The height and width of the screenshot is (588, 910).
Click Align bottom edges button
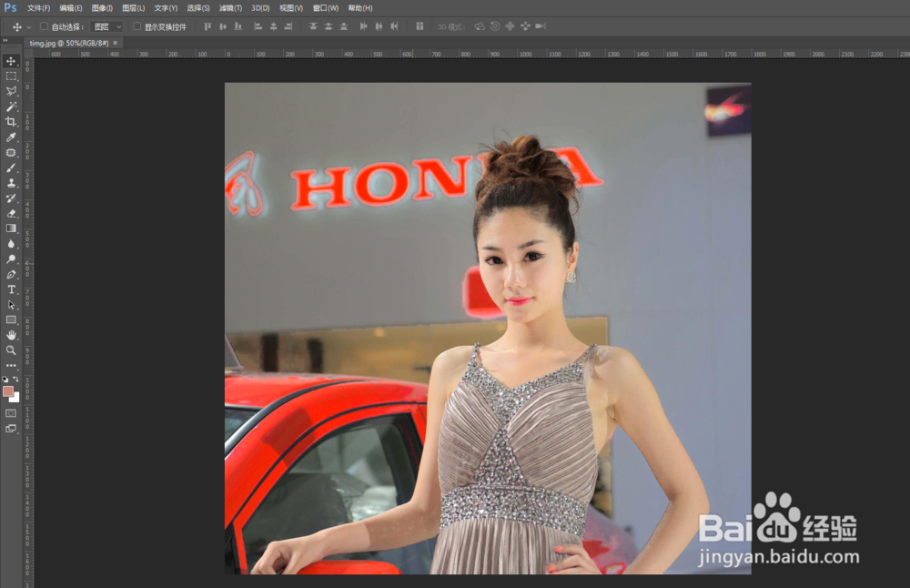(238, 26)
